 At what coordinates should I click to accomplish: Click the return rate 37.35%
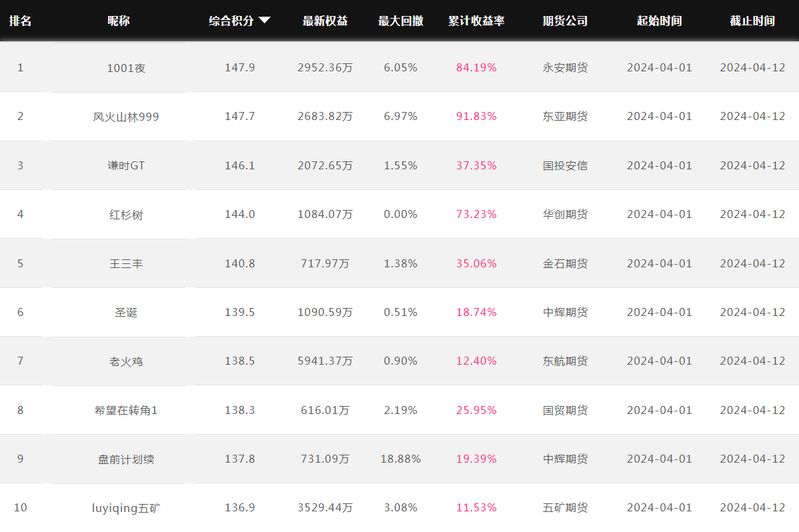(x=476, y=165)
